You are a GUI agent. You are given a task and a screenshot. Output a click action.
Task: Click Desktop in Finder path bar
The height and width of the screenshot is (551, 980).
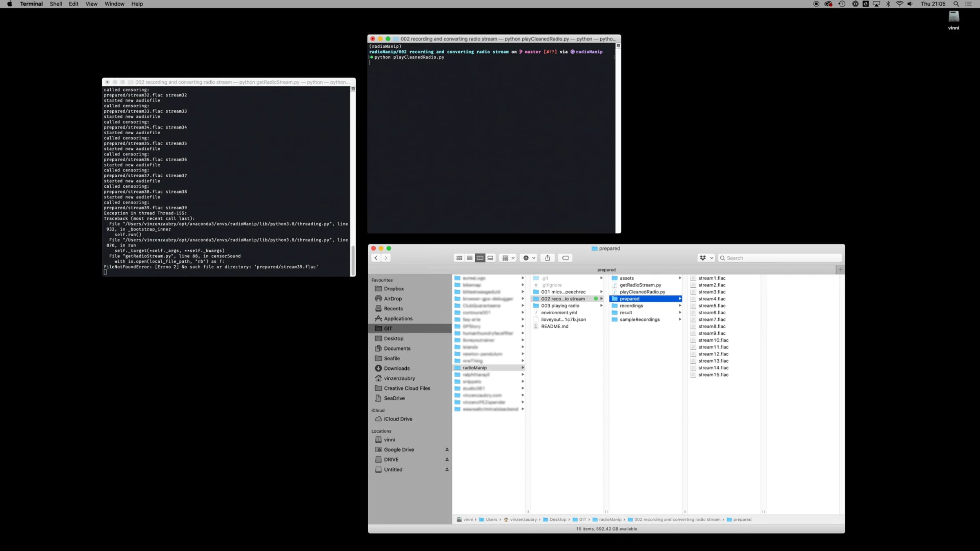pos(555,520)
